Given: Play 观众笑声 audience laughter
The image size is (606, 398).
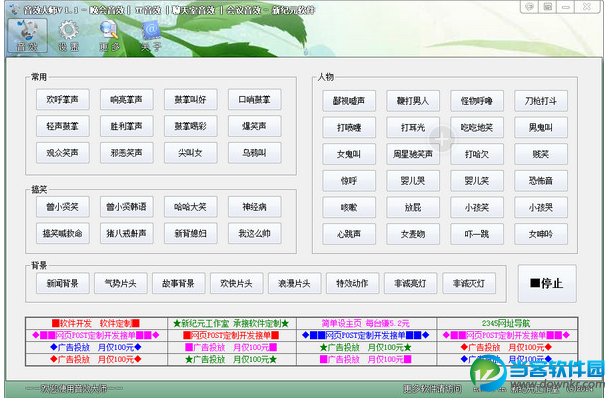Looking at the screenshot, I should point(63,153).
